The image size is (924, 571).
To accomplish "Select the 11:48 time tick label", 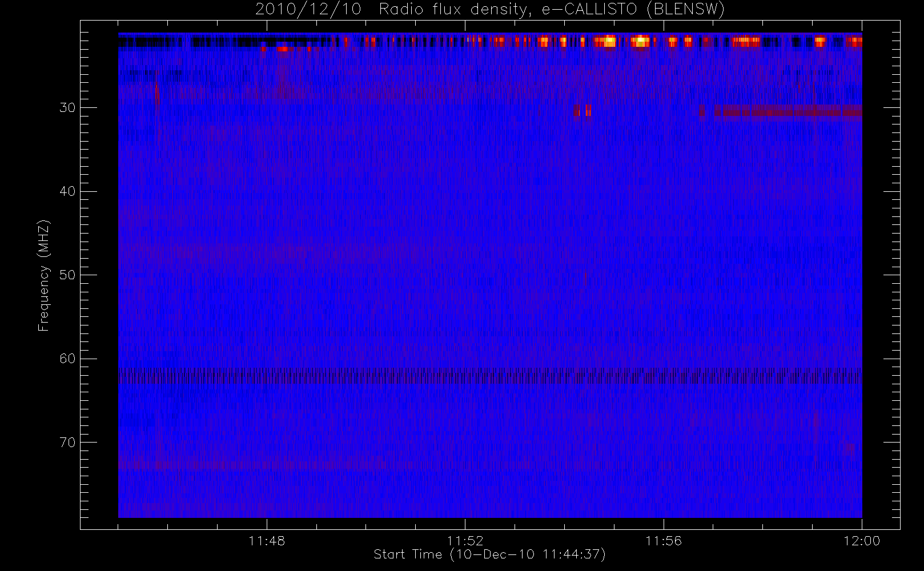I will 267,541.
